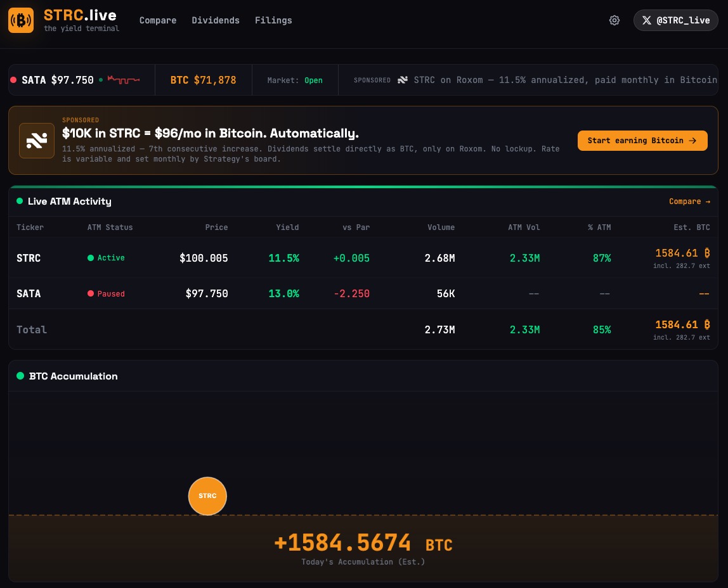Open the Compare nav menu item
Screen dimensions: 728x588
pos(158,20)
